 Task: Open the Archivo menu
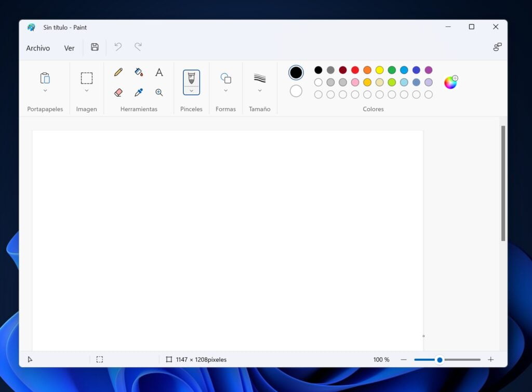[x=38, y=48]
